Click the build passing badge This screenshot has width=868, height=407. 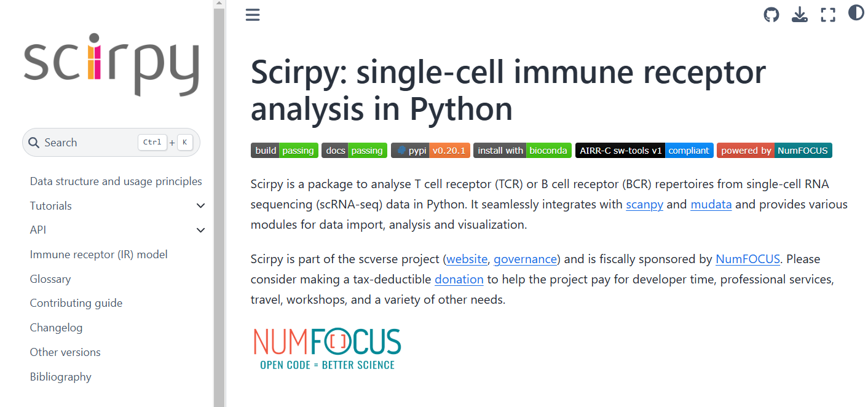(x=285, y=150)
